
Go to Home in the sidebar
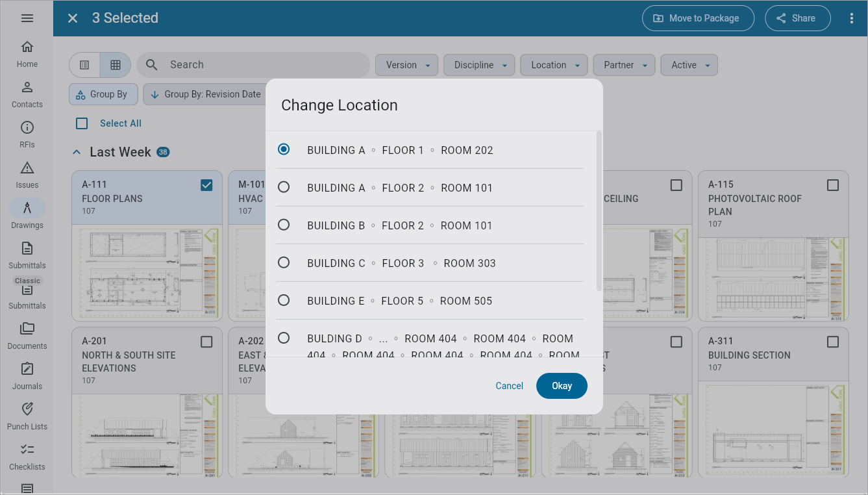[x=27, y=54]
